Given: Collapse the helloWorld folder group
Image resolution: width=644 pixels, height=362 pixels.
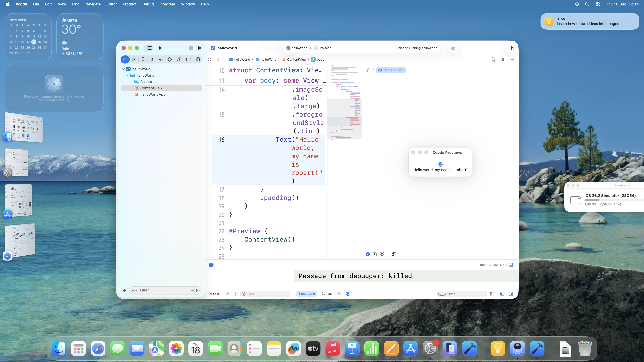Looking at the screenshot, I should coord(128,75).
